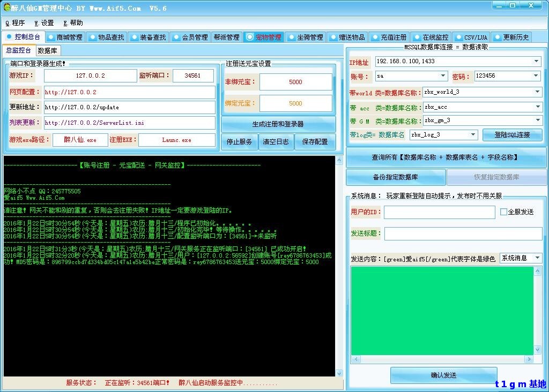Open the 帮助 menu

73,23
